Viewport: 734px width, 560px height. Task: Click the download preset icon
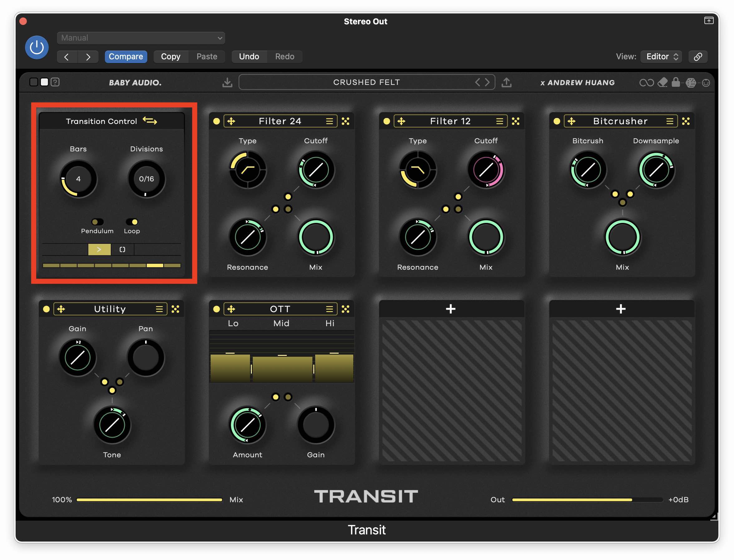point(227,82)
